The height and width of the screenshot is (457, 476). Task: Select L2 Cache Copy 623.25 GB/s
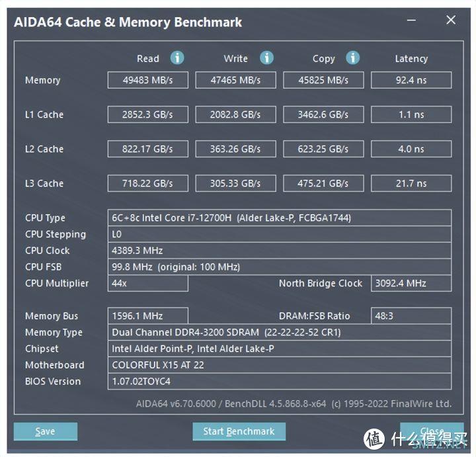(x=323, y=149)
